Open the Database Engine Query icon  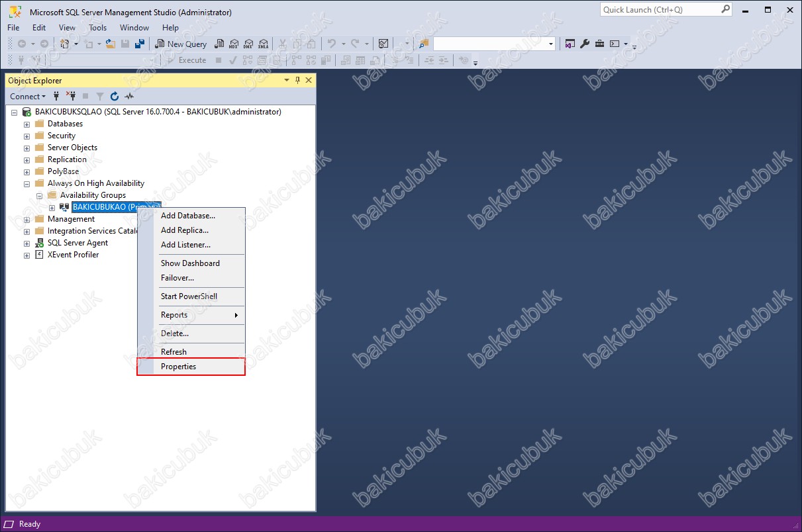click(220, 44)
